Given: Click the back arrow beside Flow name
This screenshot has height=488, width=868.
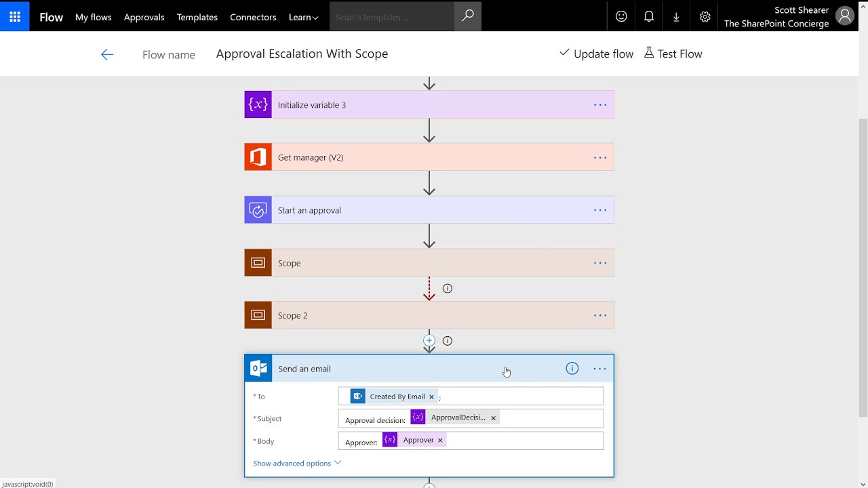Looking at the screenshot, I should (x=107, y=55).
